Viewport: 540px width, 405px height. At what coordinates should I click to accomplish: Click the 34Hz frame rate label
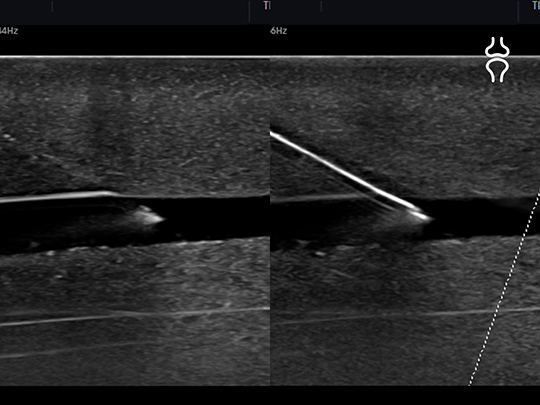coord(9,31)
